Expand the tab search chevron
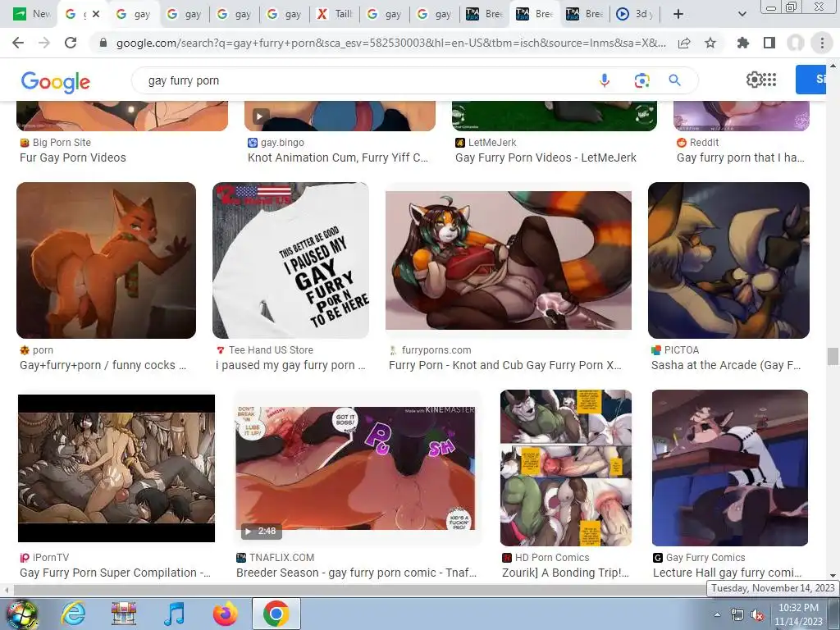Screen dimensions: 840x630 click(742, 14)
